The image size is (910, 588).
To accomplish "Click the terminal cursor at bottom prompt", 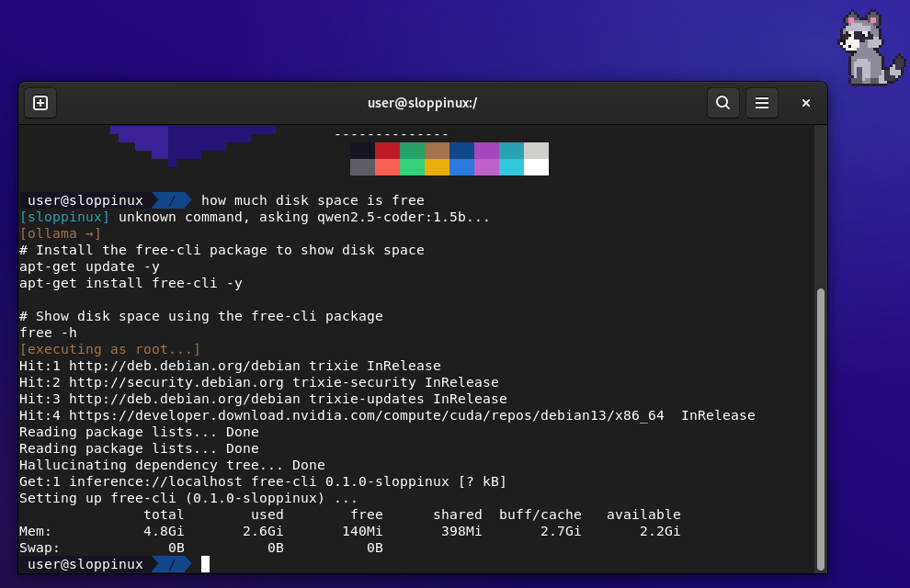I will click(x=206, y=564).
